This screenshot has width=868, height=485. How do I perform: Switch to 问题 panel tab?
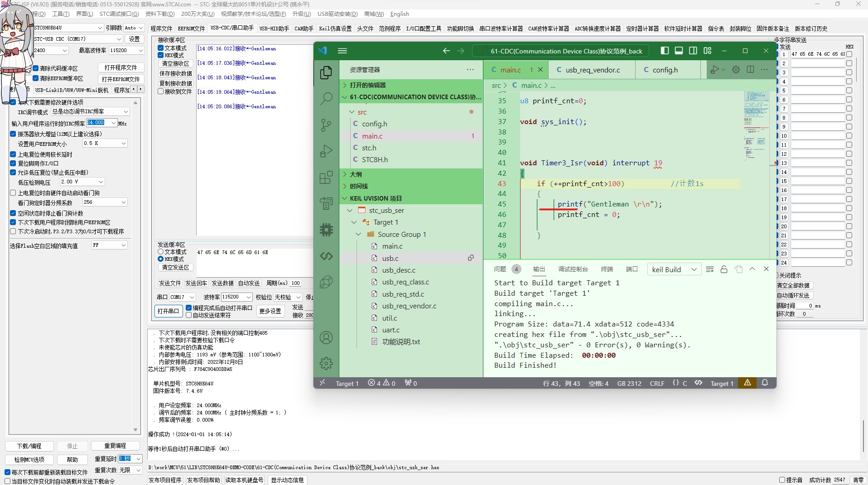coord(500,269)
